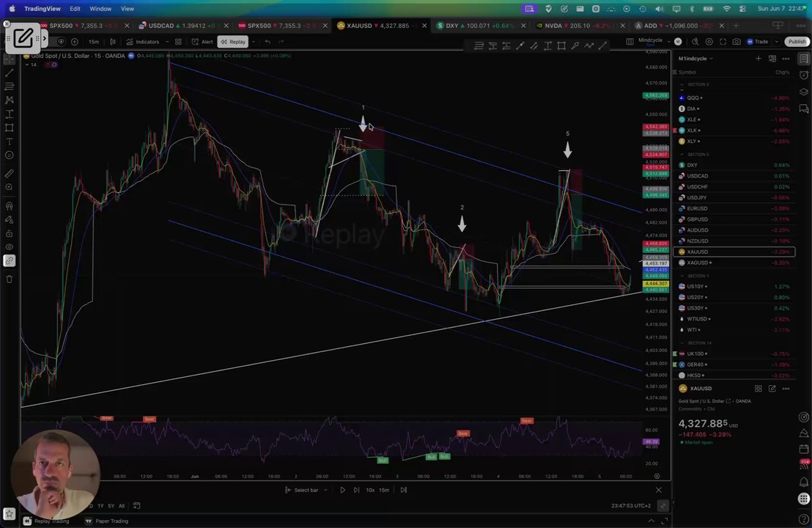Open the Paper Trading panel
This screenshot has width=812, height=528.
107,521
